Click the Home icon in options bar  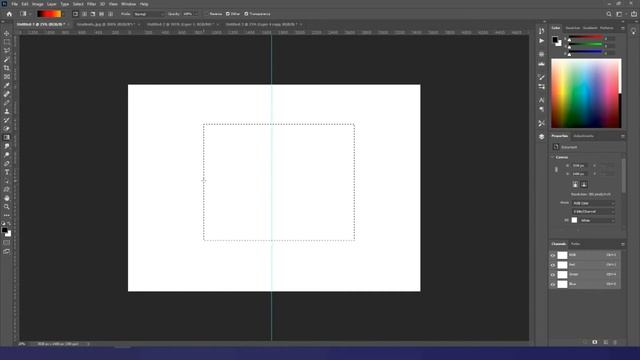9,14
